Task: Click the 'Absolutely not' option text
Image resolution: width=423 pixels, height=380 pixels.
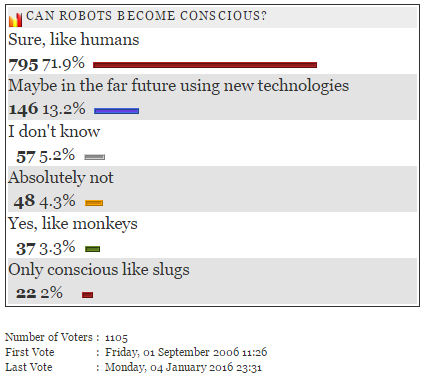Action: [61, 177]
